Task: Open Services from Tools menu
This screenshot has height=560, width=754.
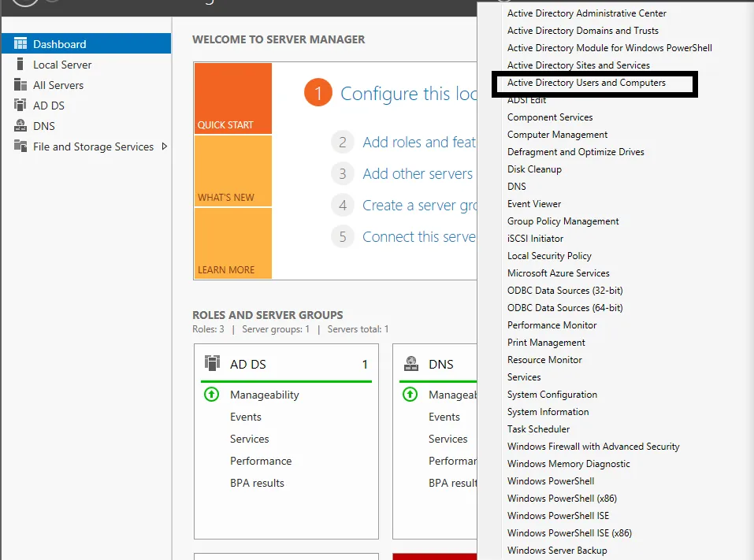Action: [x=524, y=376]
